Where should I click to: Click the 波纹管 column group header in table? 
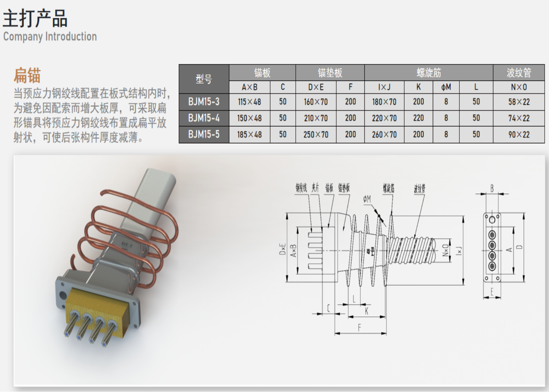[x=519, y=73]
